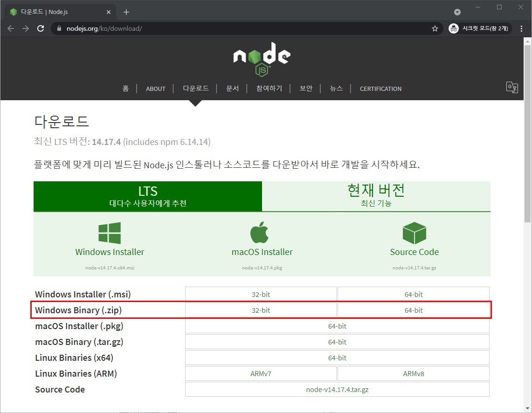Download ARMv8 Linux Binaries
The image size is (532, 413).
(414, 374)
